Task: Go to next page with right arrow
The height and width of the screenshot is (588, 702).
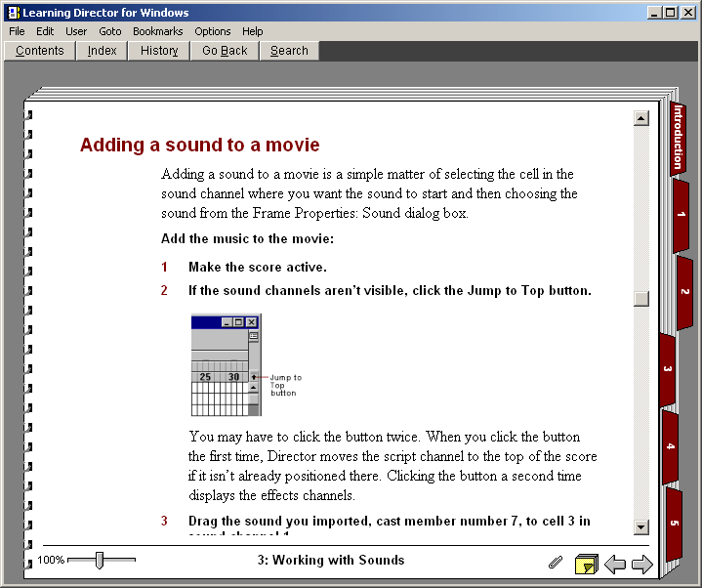Action: click(642, 565)
